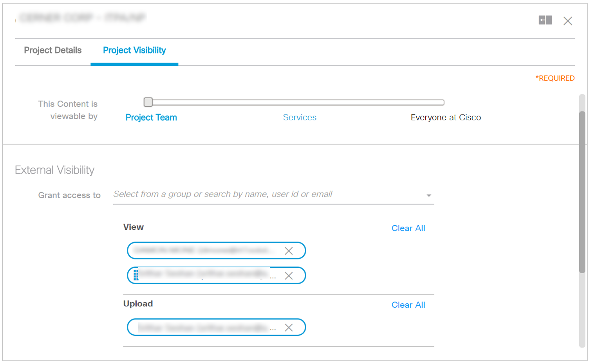Click the visibility slider handle
The height and width of the screenshot is (364, 591).
coord(148,102)
